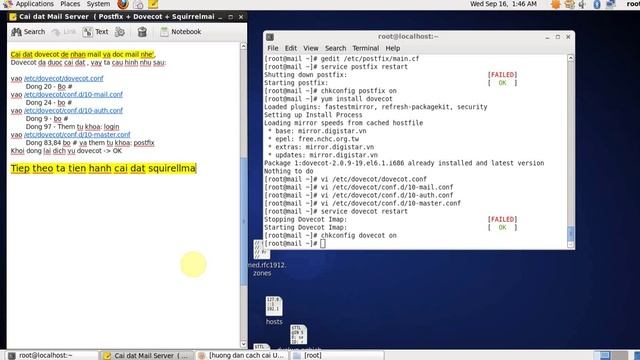
Task: Click the highlighted heading 'Cai dat dovecot de nhan mail'
Action: point(82,54)
